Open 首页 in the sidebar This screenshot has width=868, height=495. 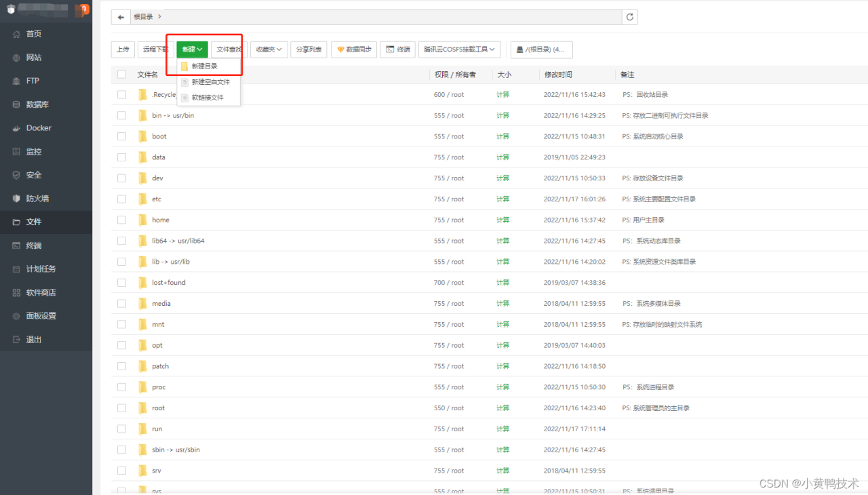[34, 34]
